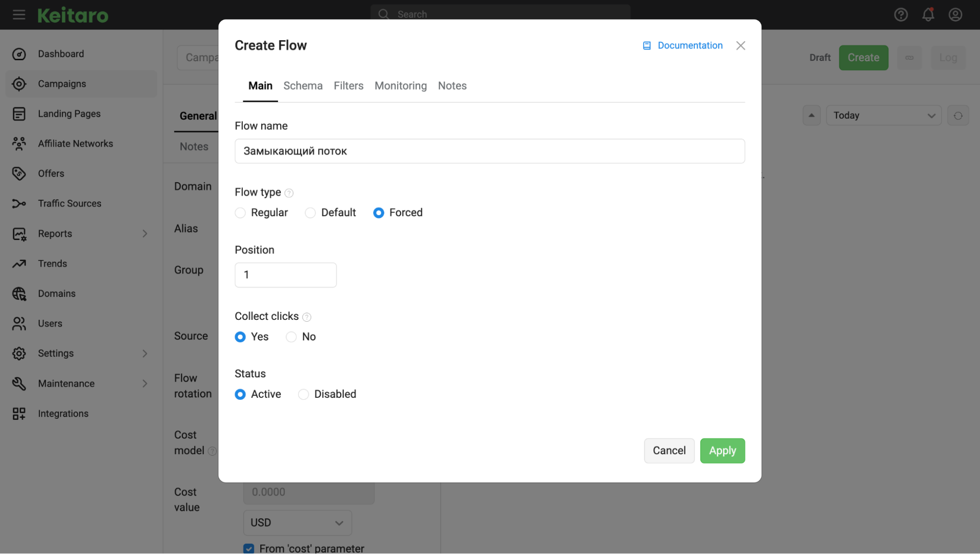Screen dimensions: 980x554
Task: Click the Users sidebar icon
Action: click(19, 323)
